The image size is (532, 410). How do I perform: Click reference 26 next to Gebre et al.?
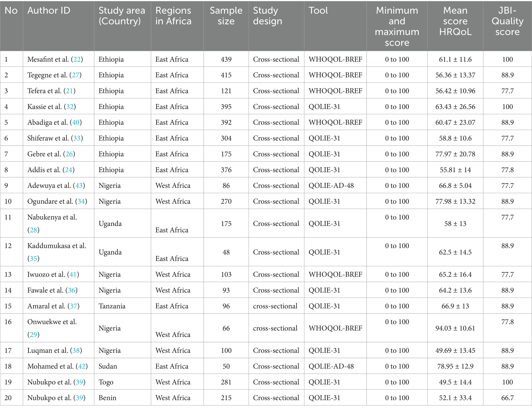[x=69, y=154]
